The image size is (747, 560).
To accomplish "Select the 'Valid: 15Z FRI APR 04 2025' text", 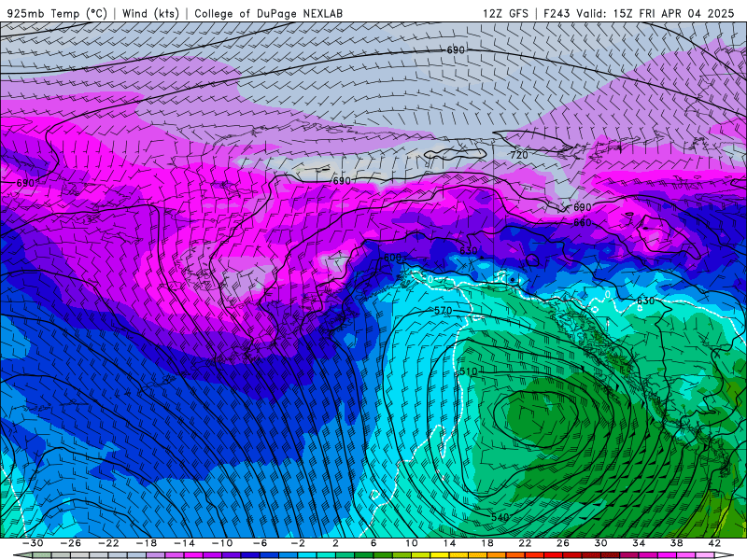I will tap(655, 13).
